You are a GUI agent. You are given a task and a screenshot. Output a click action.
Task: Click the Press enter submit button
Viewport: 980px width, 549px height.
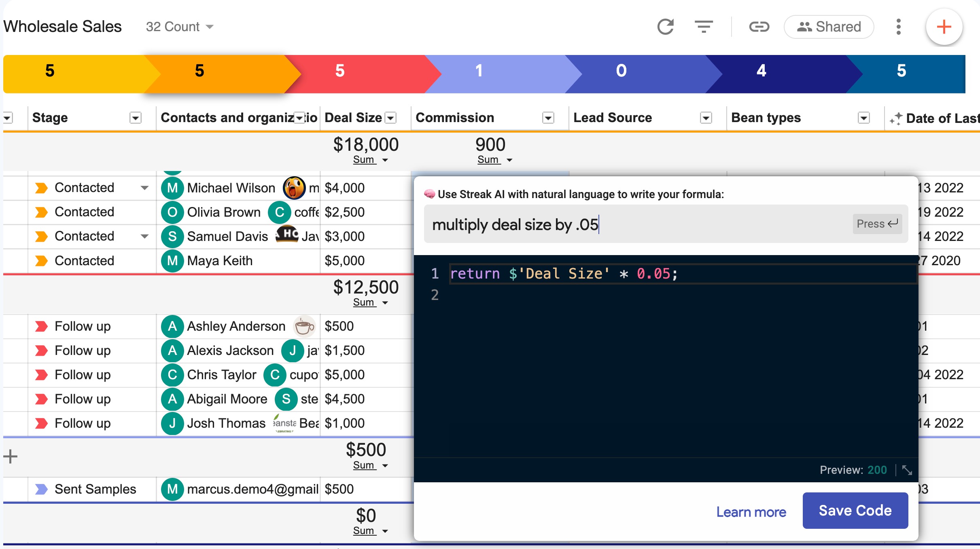[877, 224]
